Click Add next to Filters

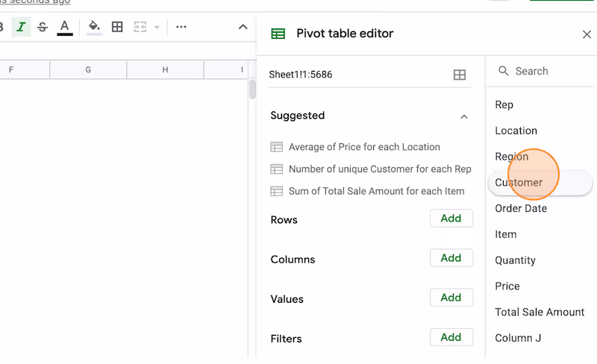point(451,337)
